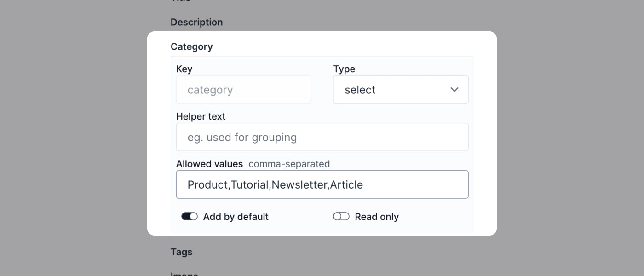Image resolution: width=644 pixels, height=276 pixels.
Task: Expand the Description field row
Action: 196,22
